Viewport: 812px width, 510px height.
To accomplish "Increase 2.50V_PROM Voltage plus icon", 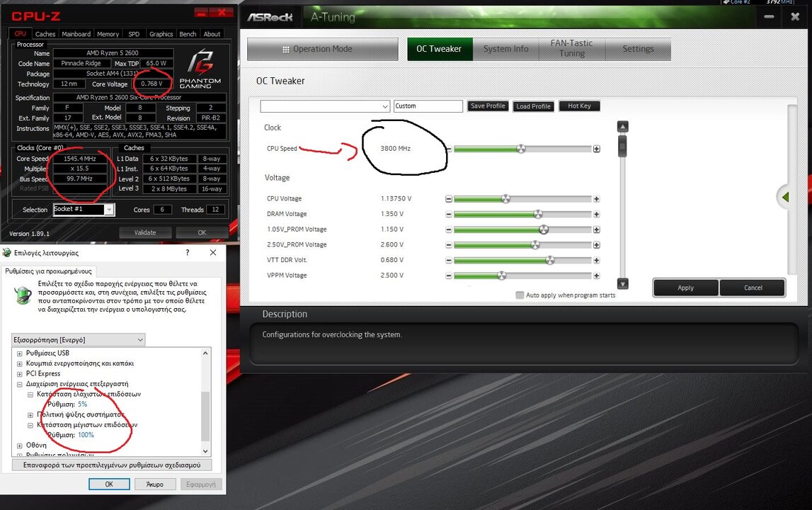I will pos(597,245).
